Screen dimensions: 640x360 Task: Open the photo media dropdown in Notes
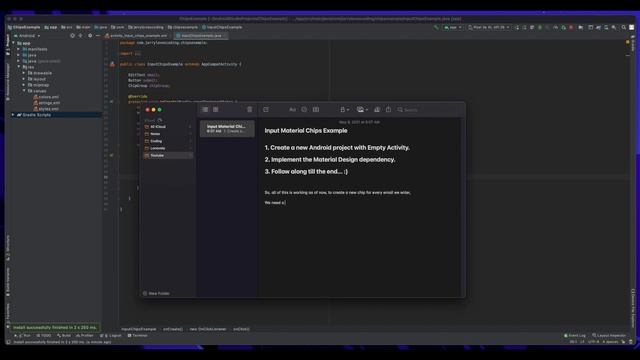pyautogui.click(x=362, y=109)
